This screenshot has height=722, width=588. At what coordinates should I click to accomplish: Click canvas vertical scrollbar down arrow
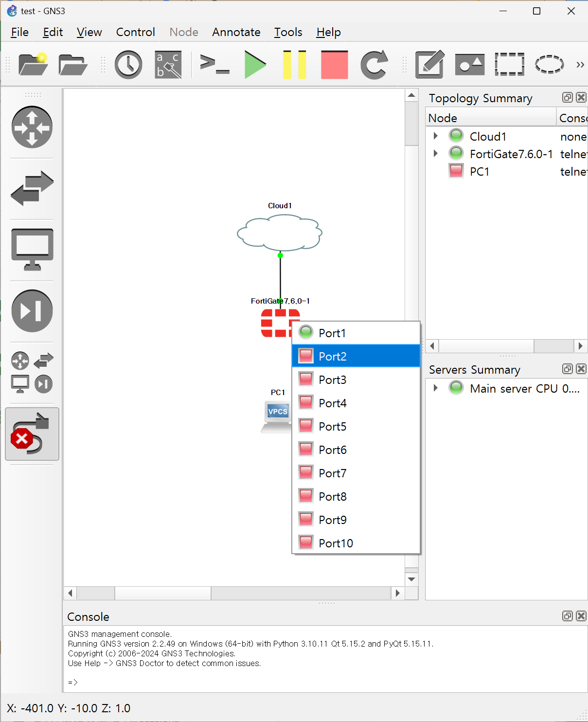pyautogui.click(x=411, y=579)
